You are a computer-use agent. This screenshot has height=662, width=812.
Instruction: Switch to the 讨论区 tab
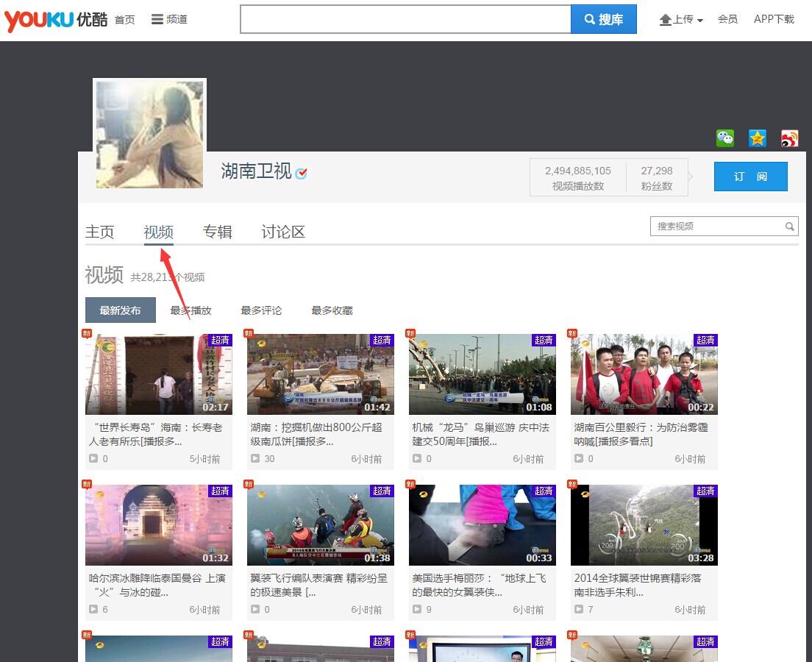283,232
